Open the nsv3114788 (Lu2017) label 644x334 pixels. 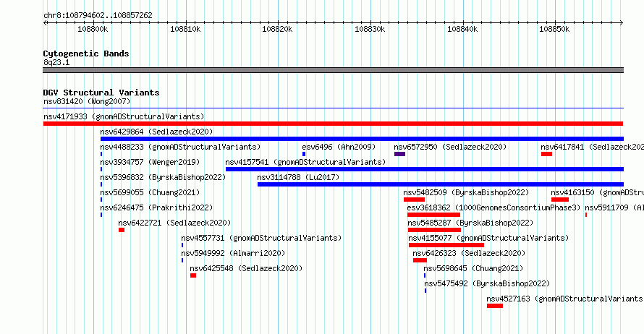pos(298,177)
